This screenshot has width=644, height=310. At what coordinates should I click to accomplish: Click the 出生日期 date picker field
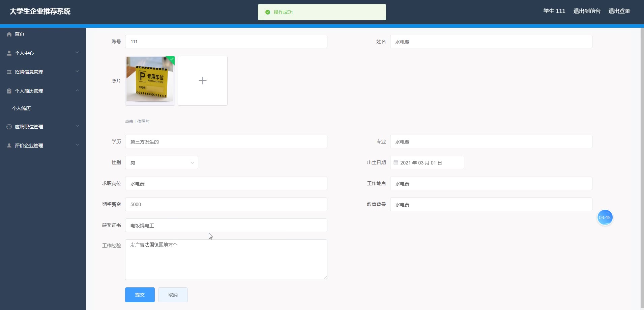(x=427, y=162)
